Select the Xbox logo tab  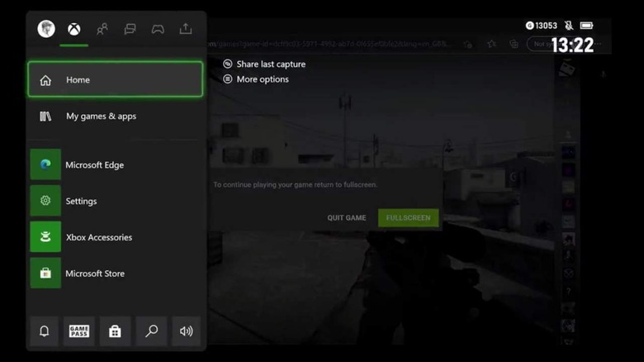point(74,29)
